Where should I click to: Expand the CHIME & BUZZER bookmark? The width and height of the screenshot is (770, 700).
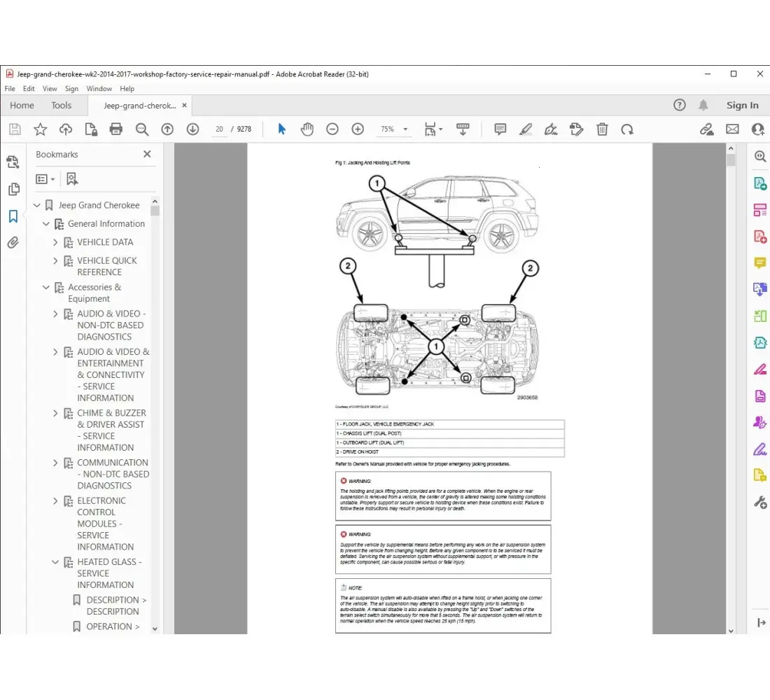pos(56,413)
